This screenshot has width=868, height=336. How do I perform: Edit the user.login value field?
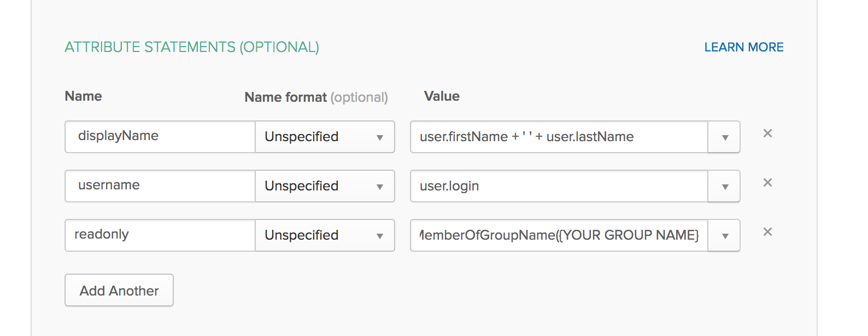(x=559, y=186)
